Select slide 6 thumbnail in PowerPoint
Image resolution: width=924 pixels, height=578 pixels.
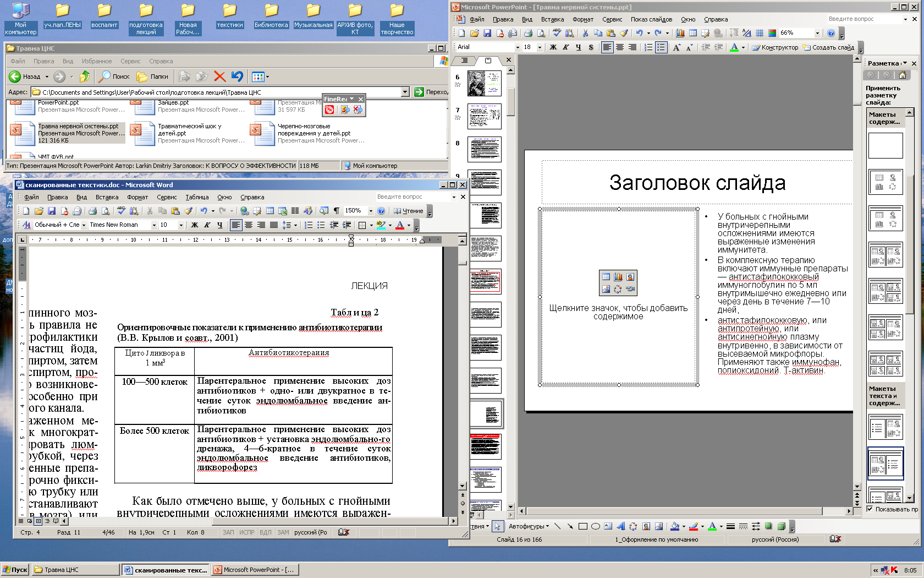pyautogui.click(x=484, y=84)
